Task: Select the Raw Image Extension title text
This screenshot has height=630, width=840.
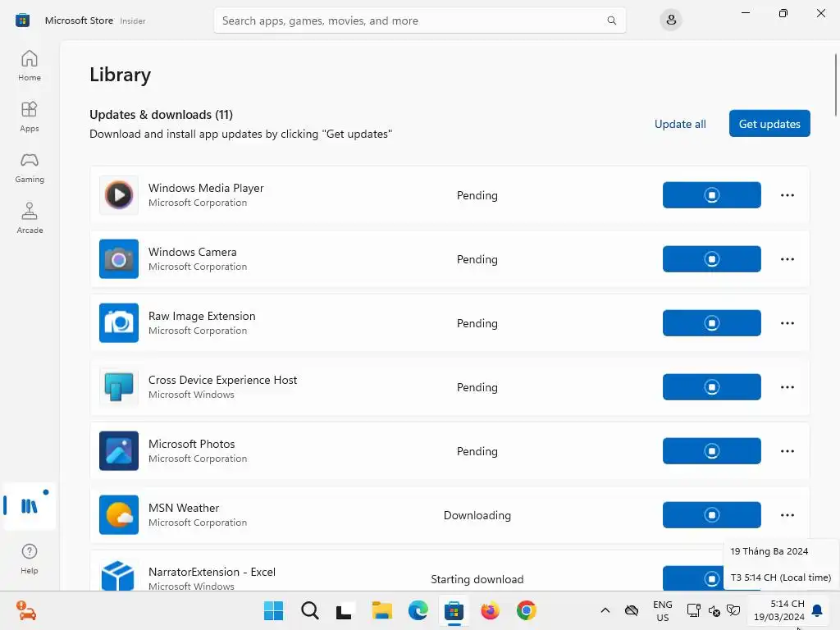Action: [x=202, y=316]
